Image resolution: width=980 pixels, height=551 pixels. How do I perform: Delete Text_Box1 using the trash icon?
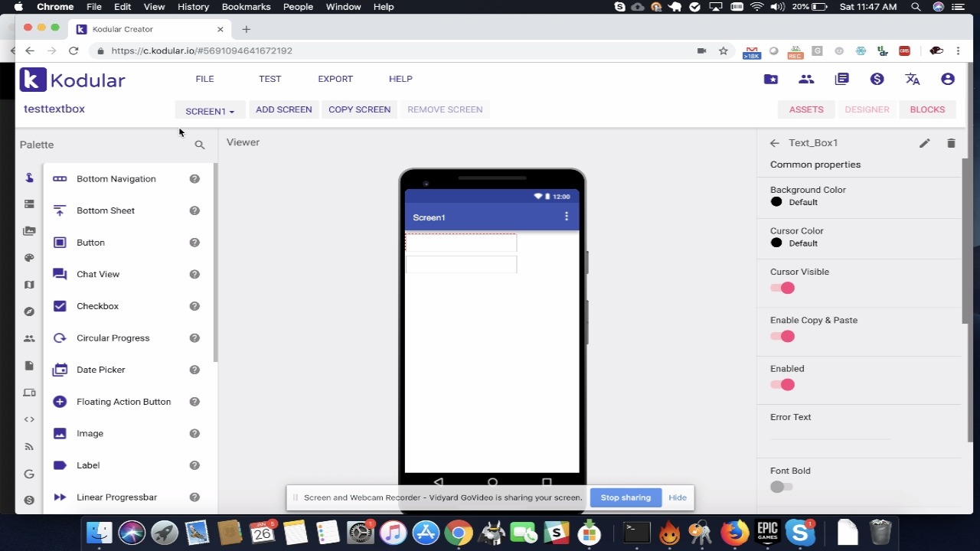(951, 143)
